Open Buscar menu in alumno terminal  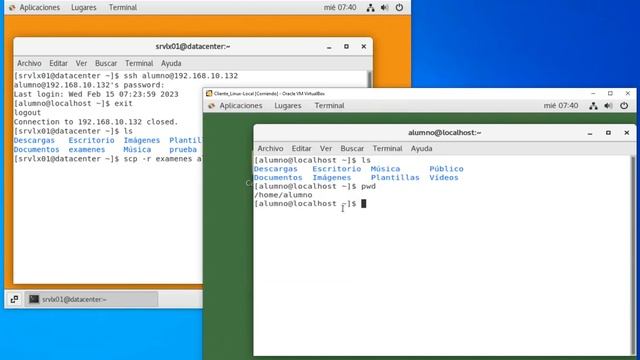tap(352, 149)
